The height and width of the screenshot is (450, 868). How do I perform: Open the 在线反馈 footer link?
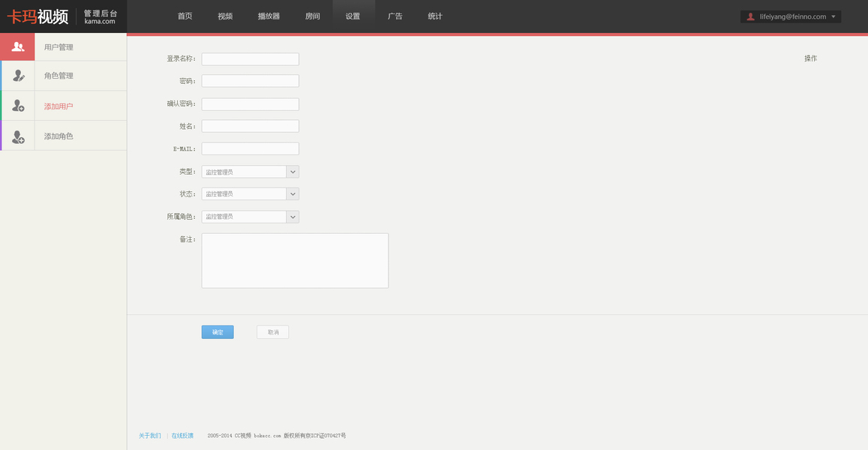point(183,436)
